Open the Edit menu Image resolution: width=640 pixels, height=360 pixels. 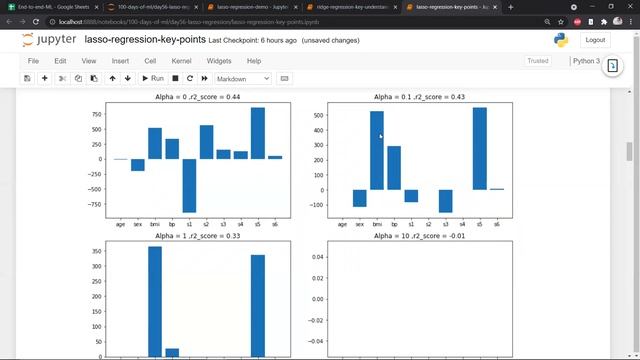pos(60,61)
